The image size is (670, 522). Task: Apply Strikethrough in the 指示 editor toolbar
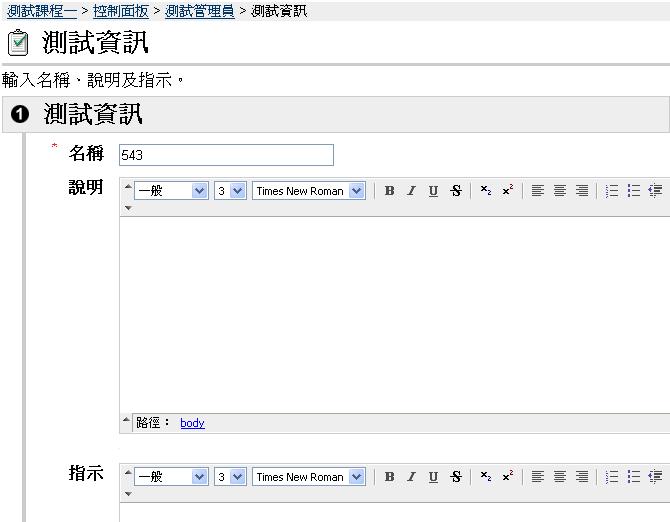[456, 477]
